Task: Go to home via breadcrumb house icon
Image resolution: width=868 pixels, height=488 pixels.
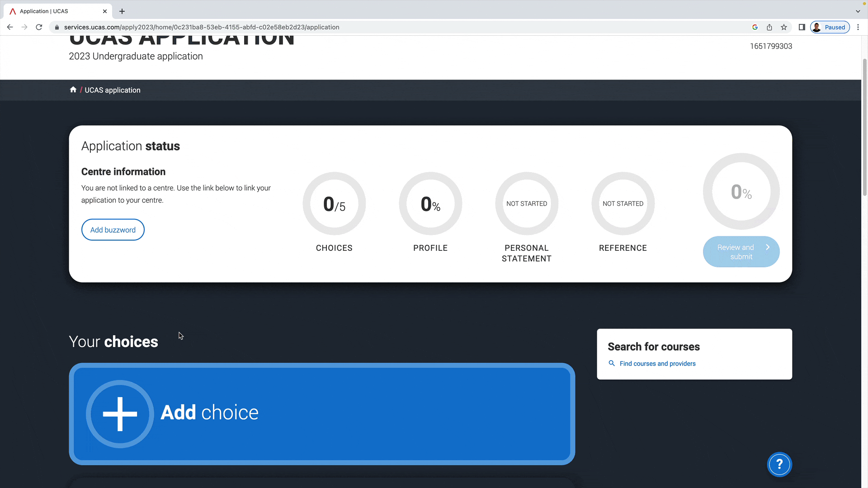Action: [x=73, y=89]
